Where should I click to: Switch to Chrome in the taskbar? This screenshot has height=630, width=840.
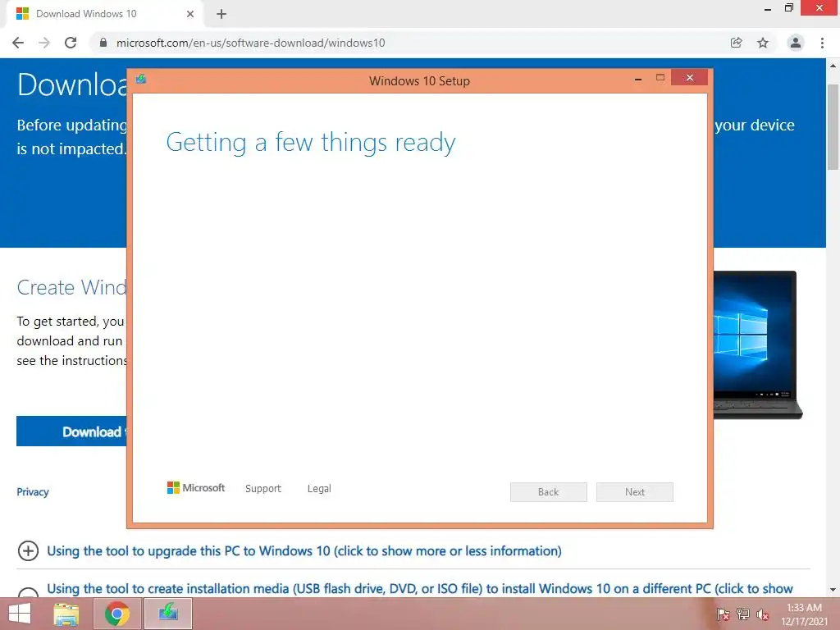(117, 614)
